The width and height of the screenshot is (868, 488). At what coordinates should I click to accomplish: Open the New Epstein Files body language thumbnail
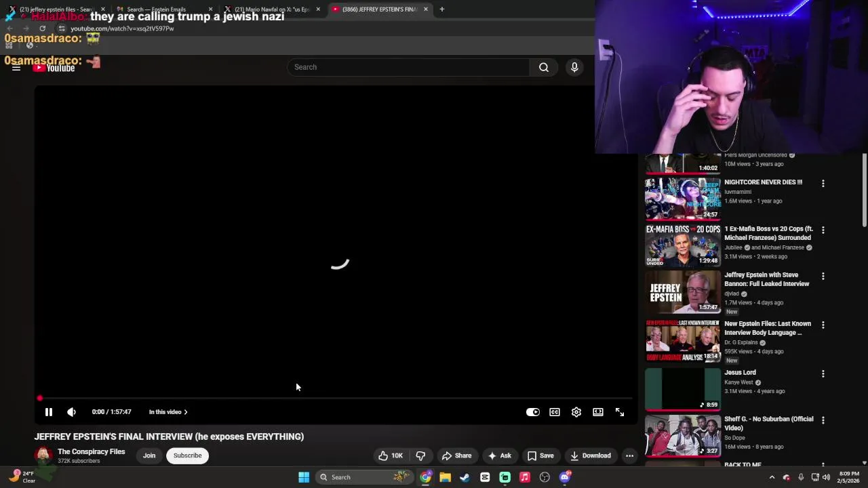(x=683, y=341)
